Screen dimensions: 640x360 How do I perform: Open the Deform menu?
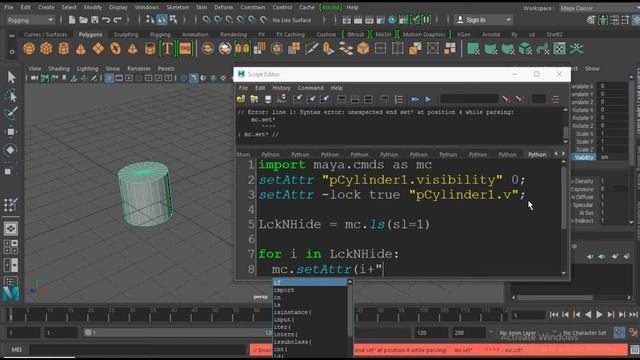click(x=223, y=7)
